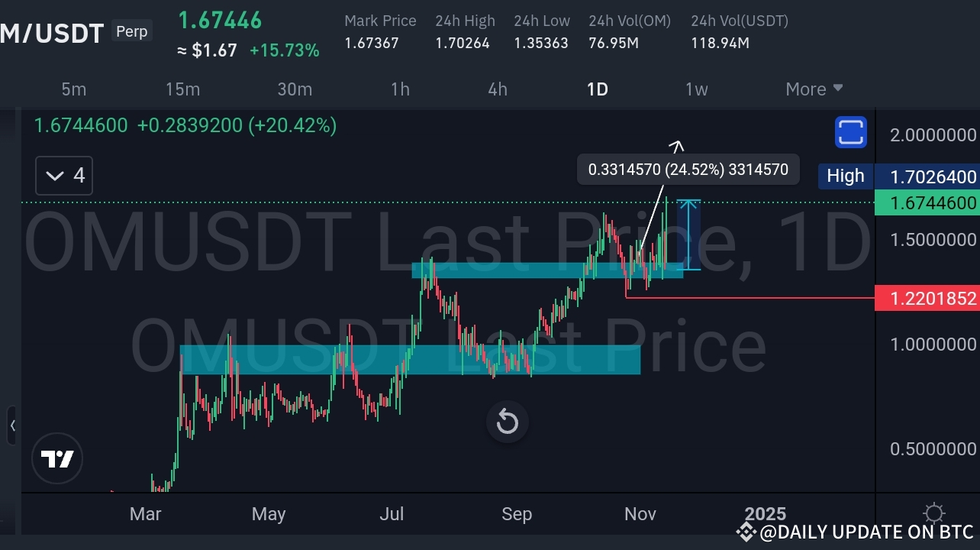Click the 0.3314570 (24.52%) measurement tooltip

point(687,169)
